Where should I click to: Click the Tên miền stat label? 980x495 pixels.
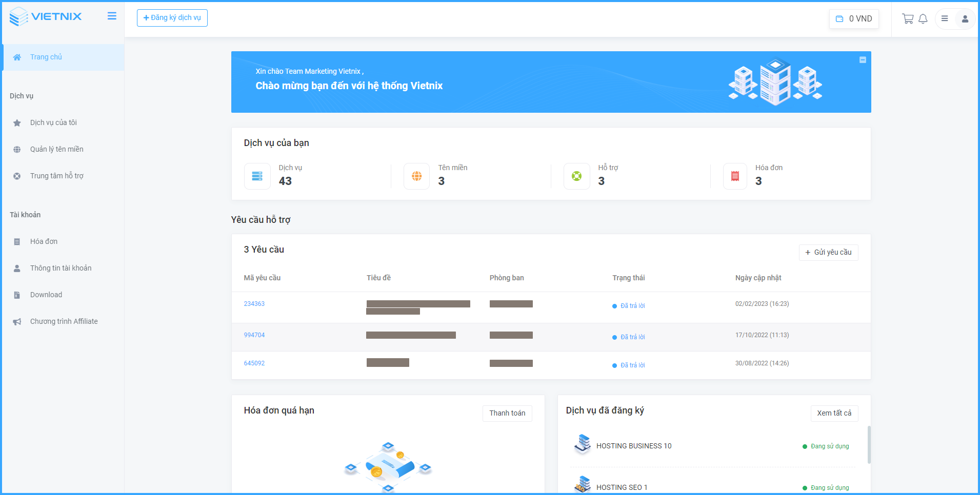click(x=453, y=168)
